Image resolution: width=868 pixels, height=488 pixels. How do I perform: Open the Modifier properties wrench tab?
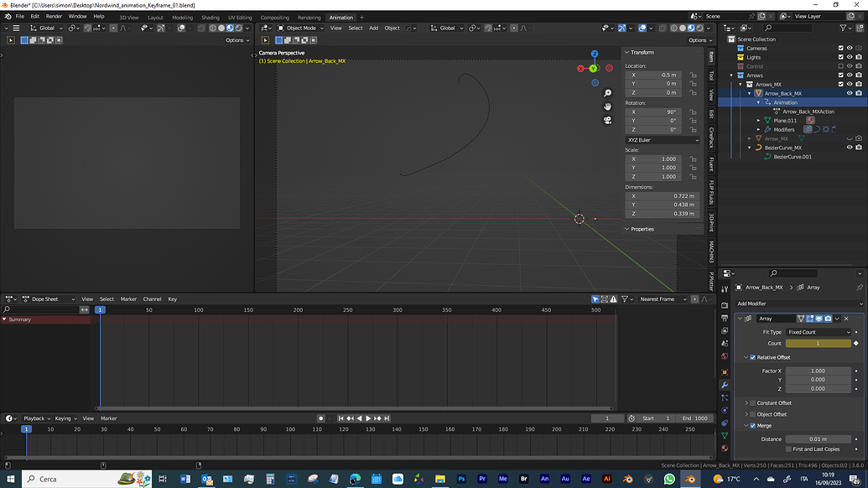tap(724, 385)
